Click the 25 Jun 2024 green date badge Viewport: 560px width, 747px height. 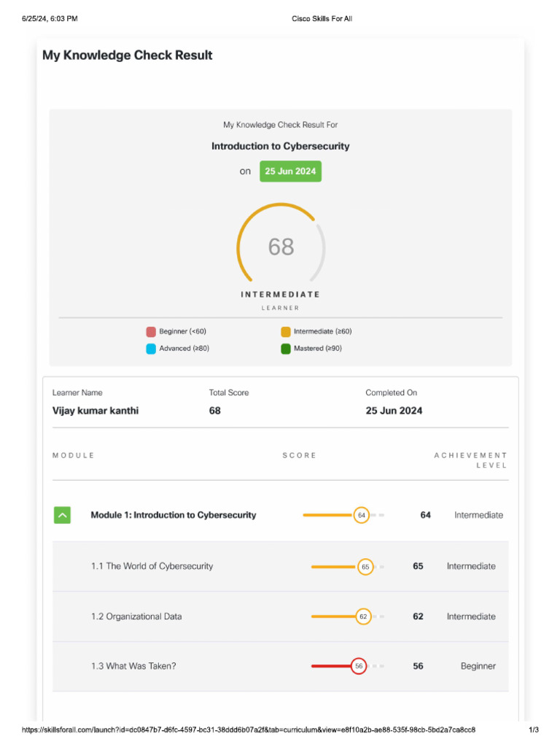[x=290, y=171]
